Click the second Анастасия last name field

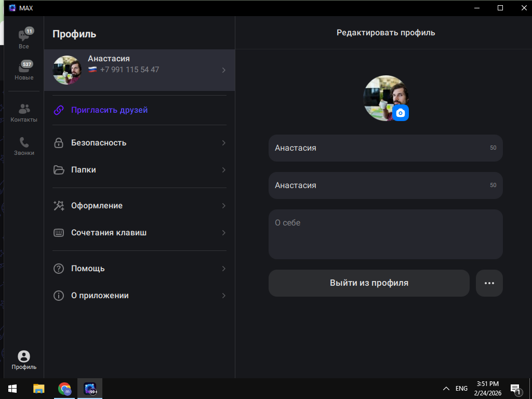(x=385, y=185)
